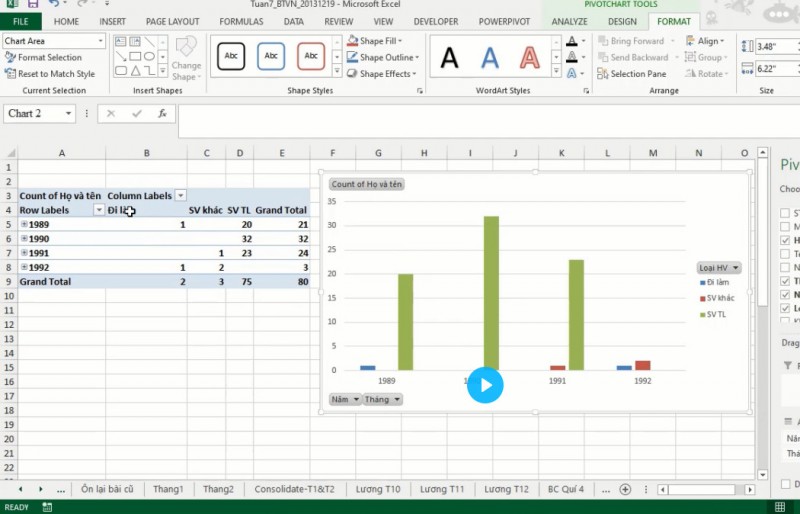Screen dimensions: 800x514
Task: Select the Triangle shape
Action: click(x=135, y=70)
